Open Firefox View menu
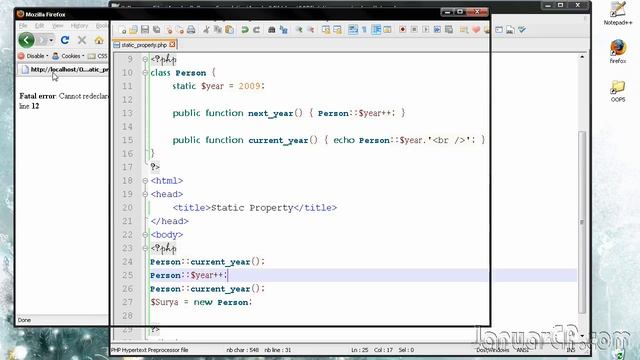 [58, 26]
